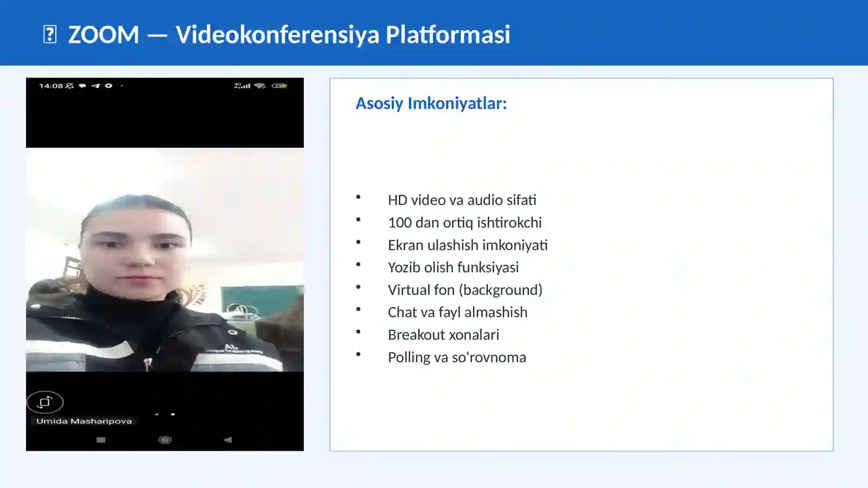Tap the Android home circle button
Screen dimensions: 868x488
point(165,440)
